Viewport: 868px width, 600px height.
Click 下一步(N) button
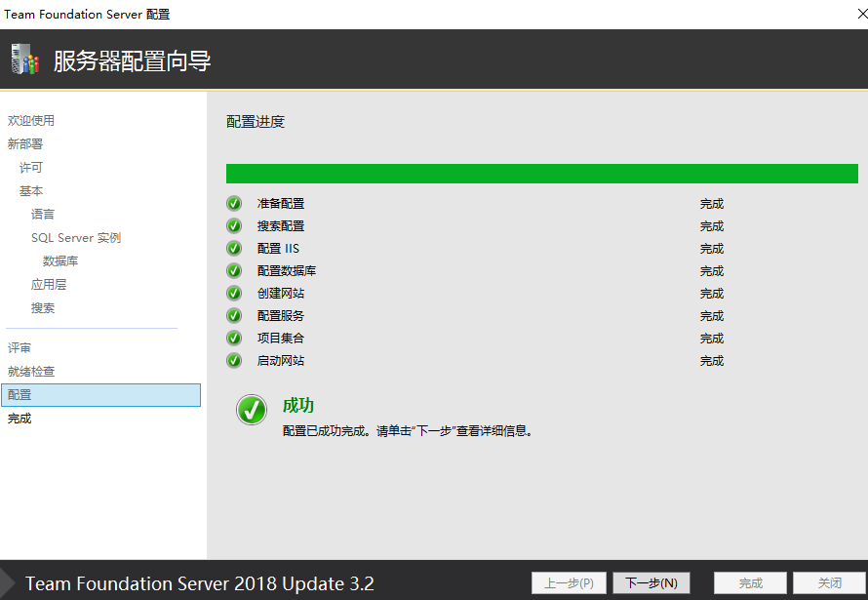[651, 582]
